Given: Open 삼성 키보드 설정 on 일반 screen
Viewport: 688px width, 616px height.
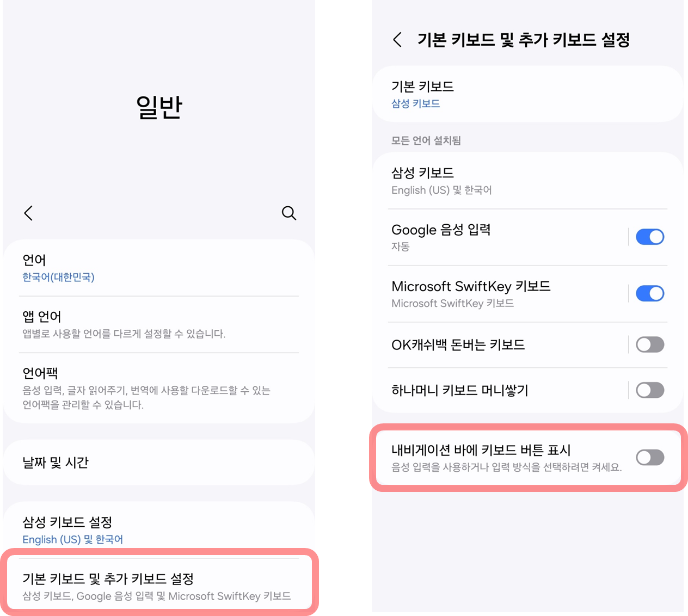Looking at the screenshot, I should pos(159,529).
